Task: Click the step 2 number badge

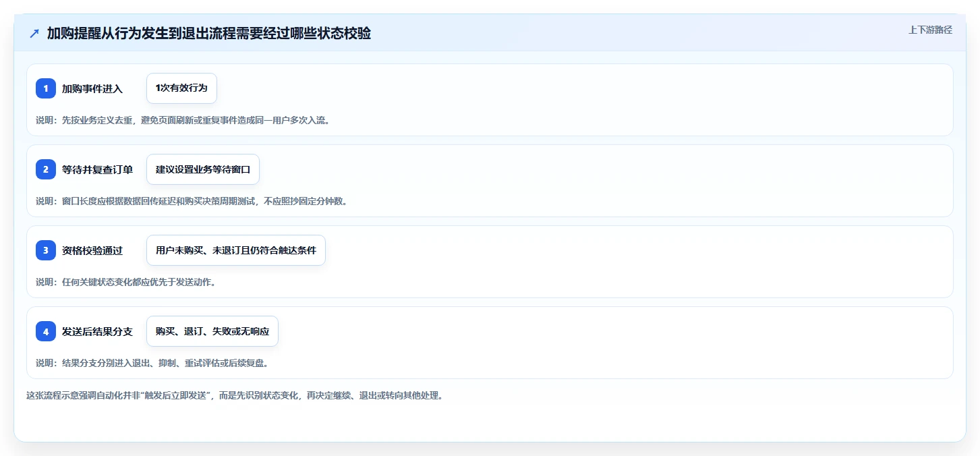Action: [x=46, y=169]
